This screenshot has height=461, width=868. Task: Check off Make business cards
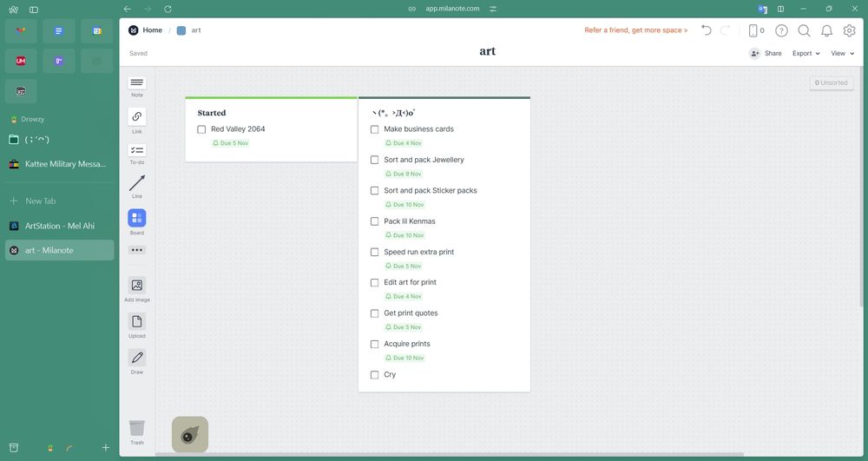tap(375, 129)
